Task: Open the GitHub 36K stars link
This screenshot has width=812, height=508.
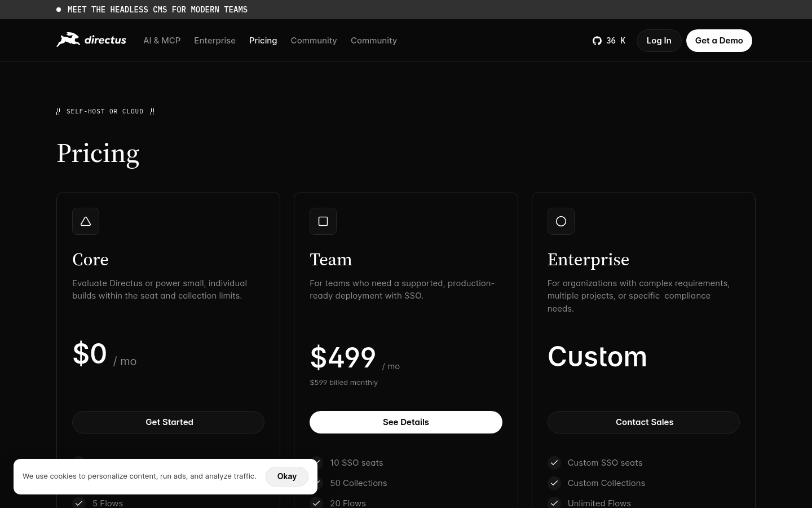Action: click(609, 41)
